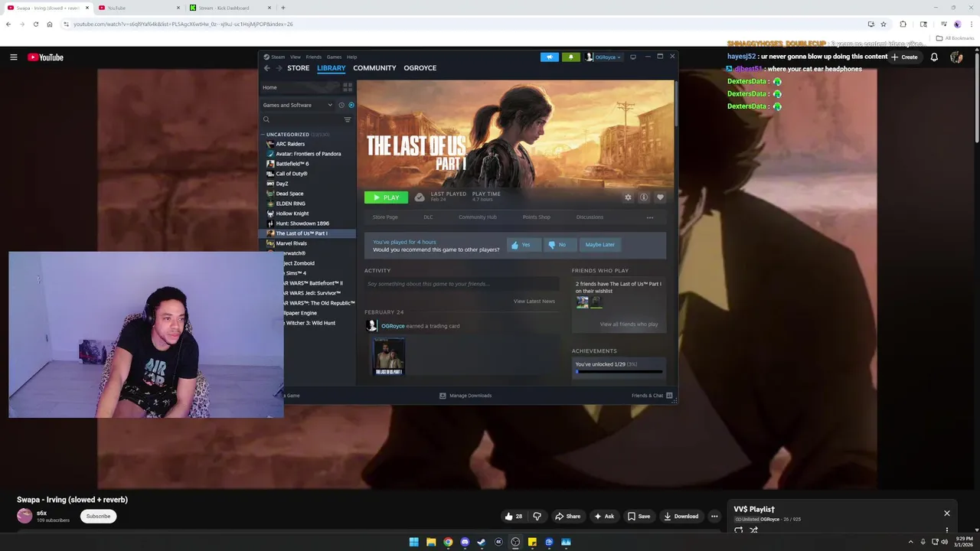Select Dead Space in the game list

289,194
